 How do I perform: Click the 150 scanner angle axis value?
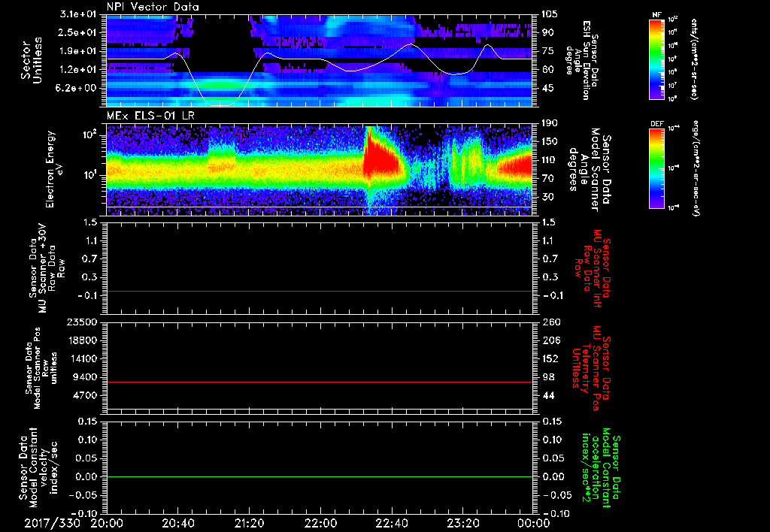pos(550,141)
